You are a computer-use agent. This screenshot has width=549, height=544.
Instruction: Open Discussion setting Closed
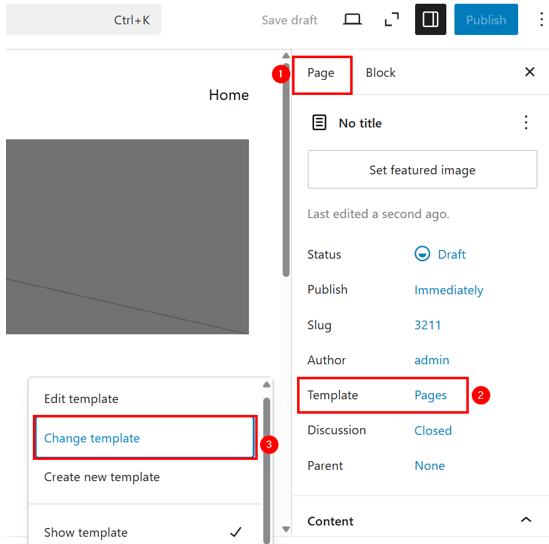coord(433,430)
